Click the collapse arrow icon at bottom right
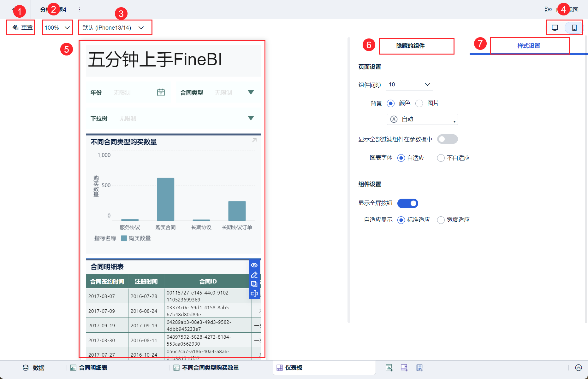Image resolution: width=588 pixels, height=379 pixels. (579, 368)
